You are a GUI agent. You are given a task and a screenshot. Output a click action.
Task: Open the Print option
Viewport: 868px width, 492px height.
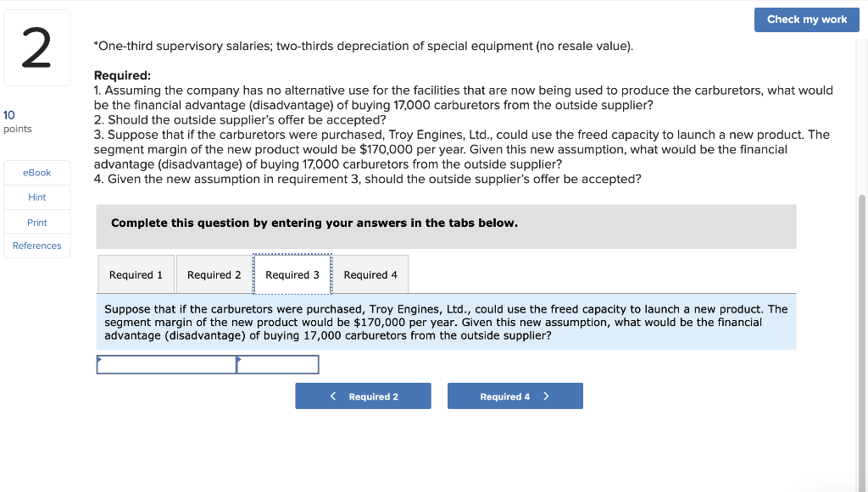[x=36, y=221]
